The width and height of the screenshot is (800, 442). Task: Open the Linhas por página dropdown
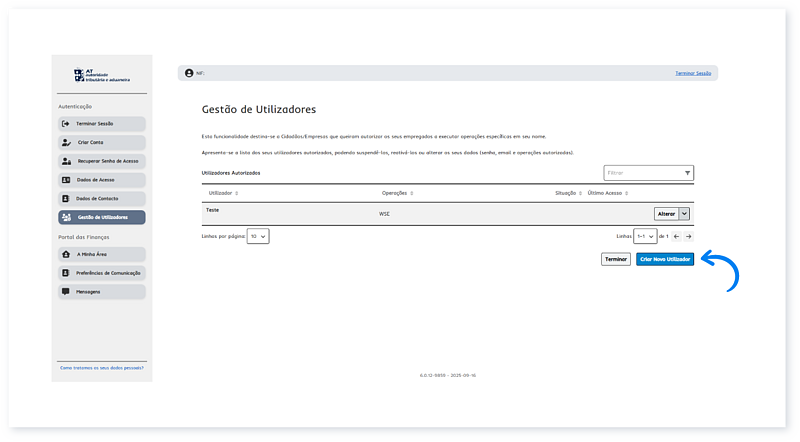click(258, 236)
